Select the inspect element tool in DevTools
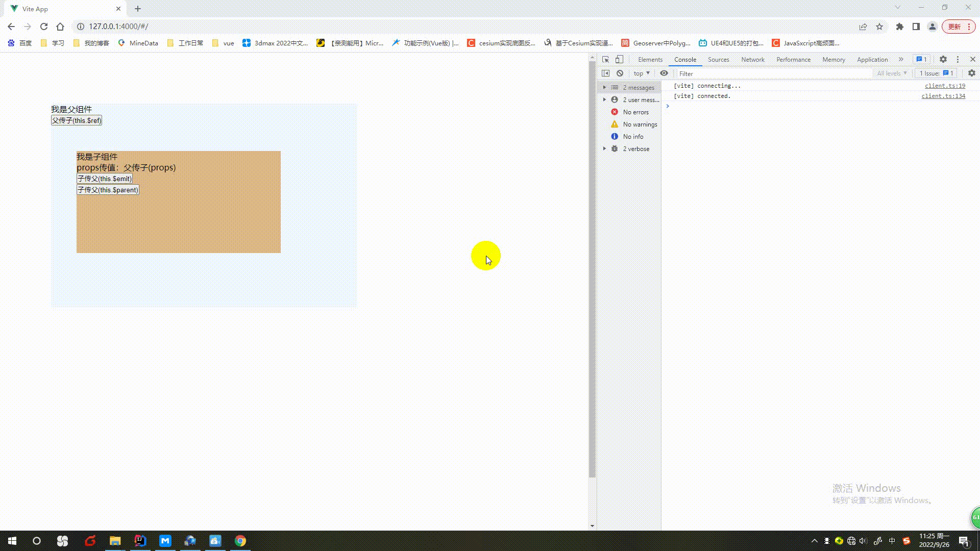Viewport: 980px width, 551px height. [605, 59]
